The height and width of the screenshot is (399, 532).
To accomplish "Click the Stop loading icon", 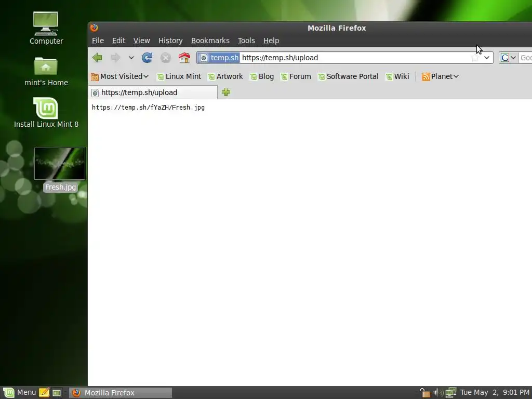I will click(166, 58).
